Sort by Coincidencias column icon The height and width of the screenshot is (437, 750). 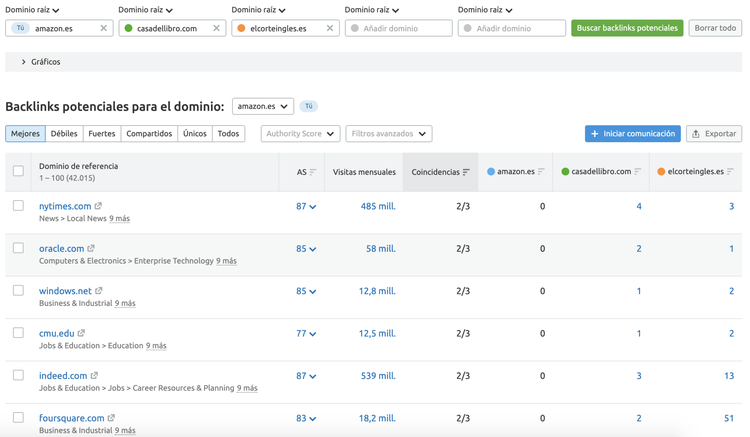coord(466,172)
